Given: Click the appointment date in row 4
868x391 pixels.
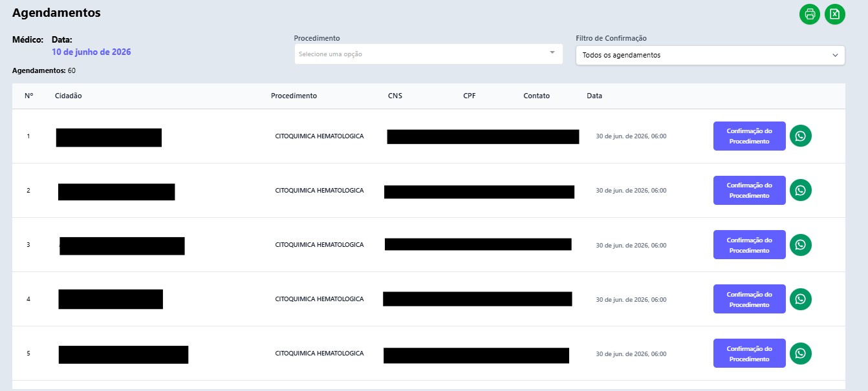Looking at the screenshot, I should click(631, 299).
